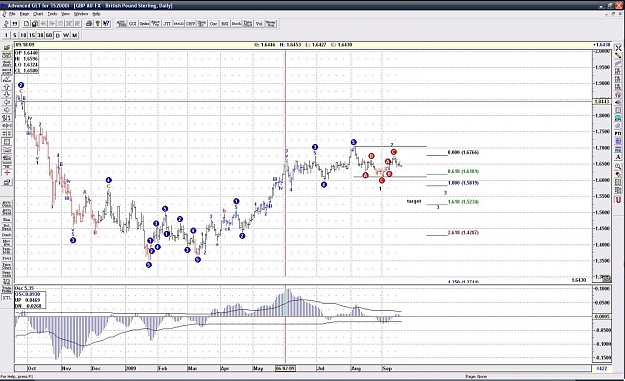Click the 1.8443 price label on price axis
The width and height of the screenshot is (625, 381).
pos(602,102)
